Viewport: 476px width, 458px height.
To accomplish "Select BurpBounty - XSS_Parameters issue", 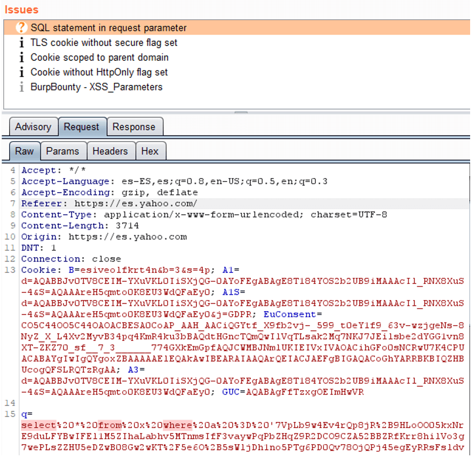I will point(96,87).
